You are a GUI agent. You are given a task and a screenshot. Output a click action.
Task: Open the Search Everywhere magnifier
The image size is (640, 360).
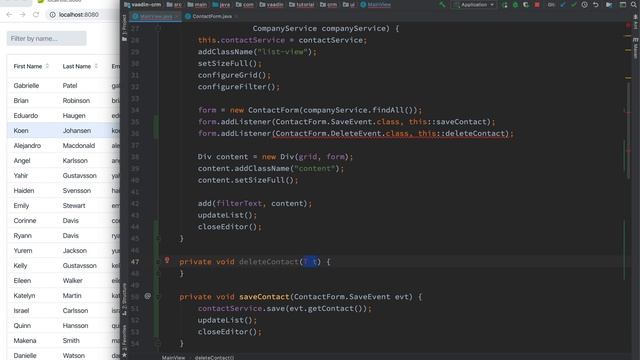pyautogui.click(x=634, y=4)
